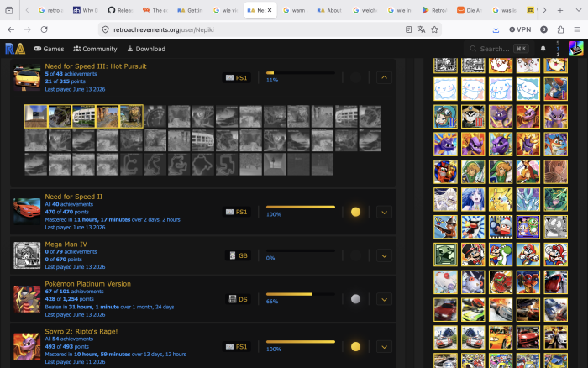The width and height of the screenshot is (588, 368).
Task: Switch to the About RA tab
Action: 329,11
